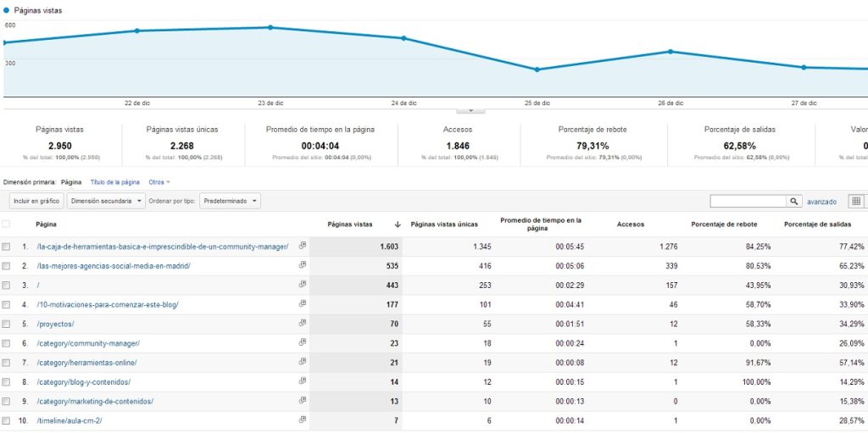Click external link icon on home page "/" row
Screen dimensions: 868x433
[303, 284]
